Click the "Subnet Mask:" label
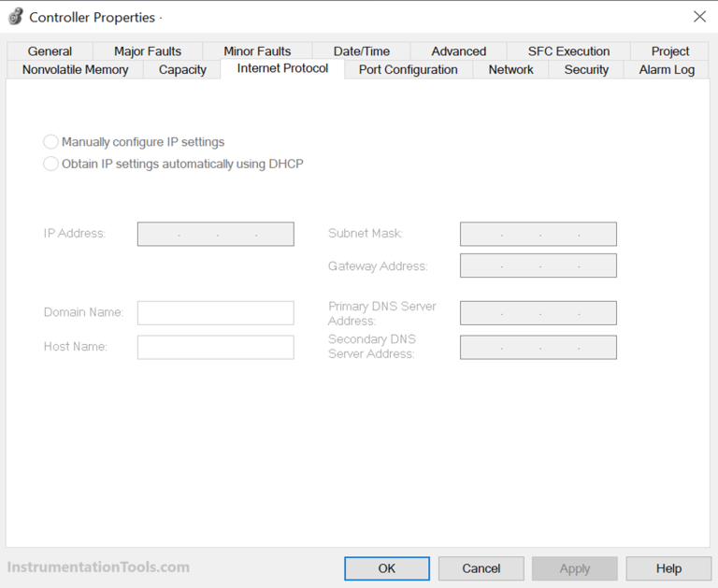Screen dimensions: 718x588 pyautogui.click(x=366, y=233)
